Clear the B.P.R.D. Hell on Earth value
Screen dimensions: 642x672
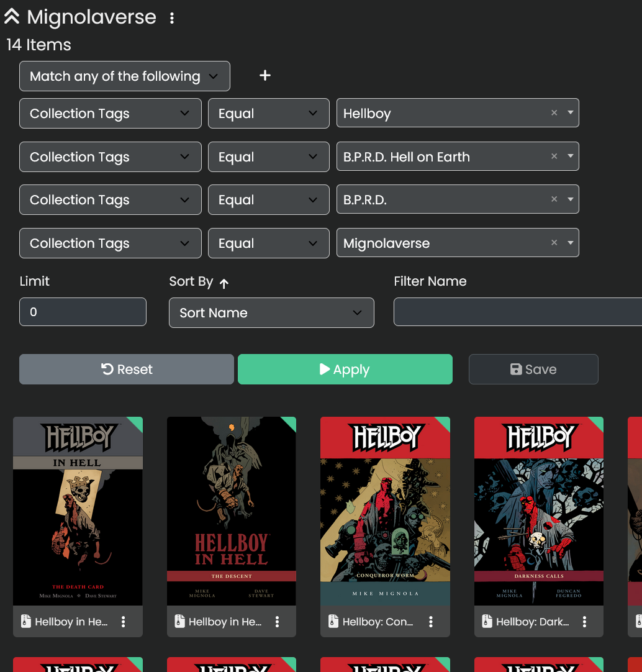click(554, 157)
